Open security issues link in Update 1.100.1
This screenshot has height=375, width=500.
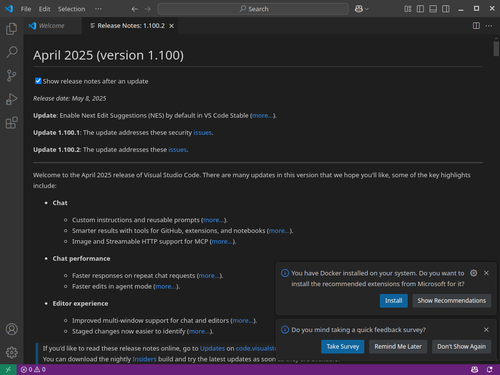click(x=203, y=133)
